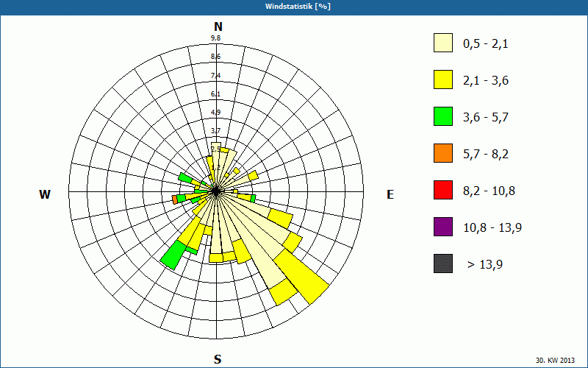This screenshot has height=368, width=588.
Task: Click the legend label '2,1 - 3,6'
Action: (486, 81)
